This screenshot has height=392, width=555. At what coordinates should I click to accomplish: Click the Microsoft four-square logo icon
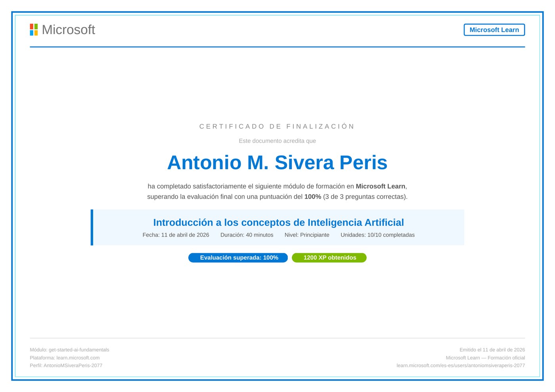pyautogui.click(x=34, y=30)
